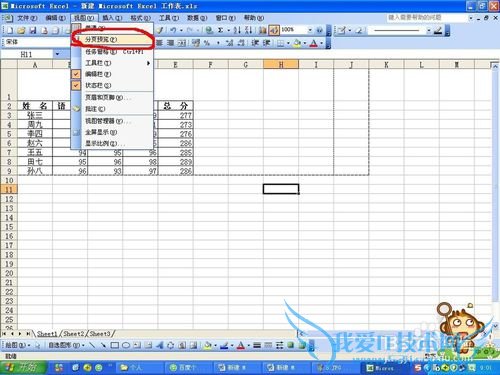Open the 自选图形 AutoShapes dropdown
Screen dimensions: 500x375
point(66,345)
